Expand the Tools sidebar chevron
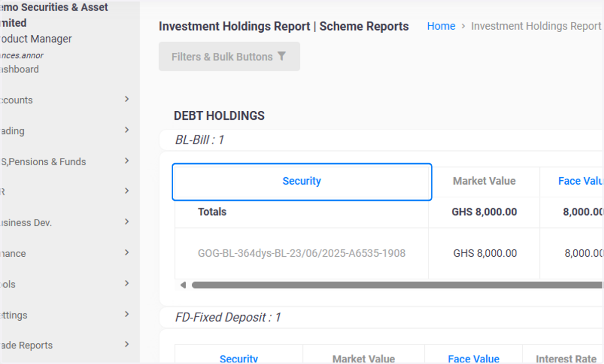This screenshot has height=364, width=604. pyautogui.click(x=127, y=283)
